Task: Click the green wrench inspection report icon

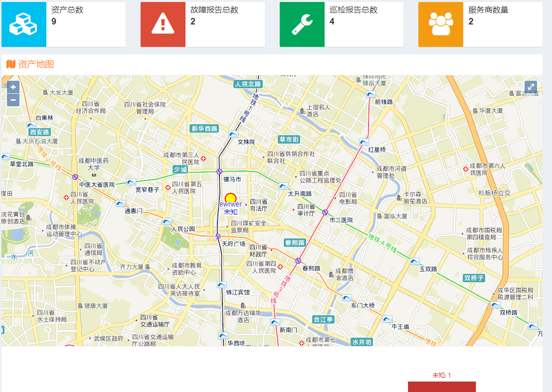Action: tap(302, 24)
